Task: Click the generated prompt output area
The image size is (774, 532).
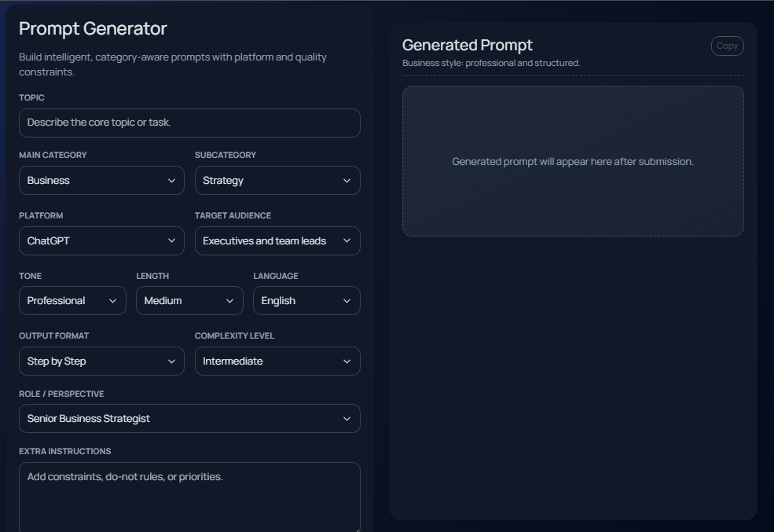Action: click(x=573, y=161)
